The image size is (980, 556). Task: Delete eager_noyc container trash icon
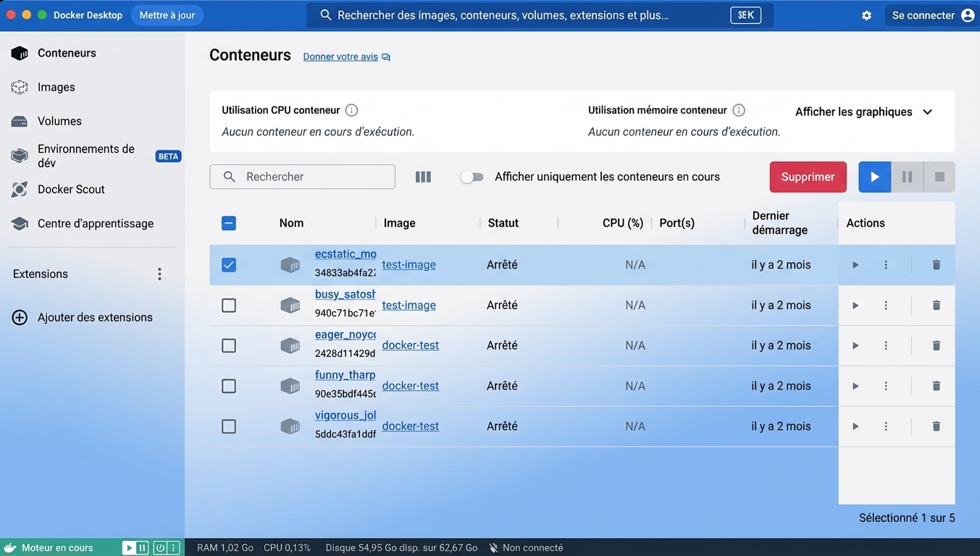[937, 345]
